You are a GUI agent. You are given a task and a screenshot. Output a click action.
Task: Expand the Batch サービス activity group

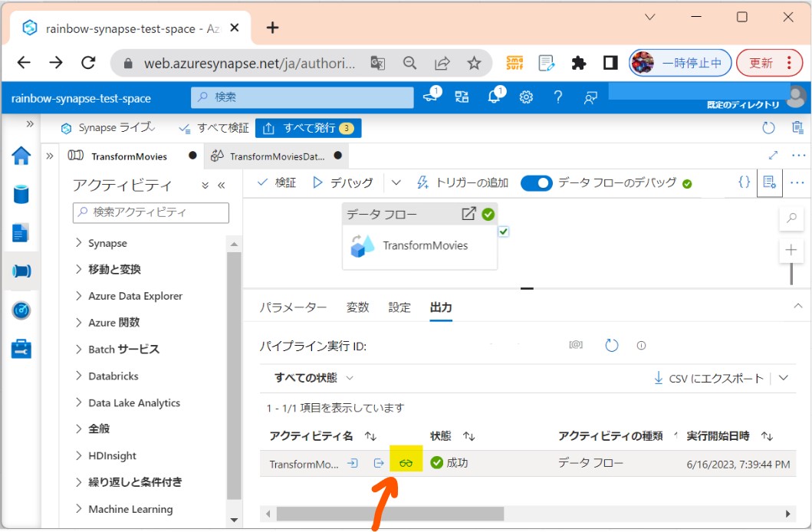[78, 350]
